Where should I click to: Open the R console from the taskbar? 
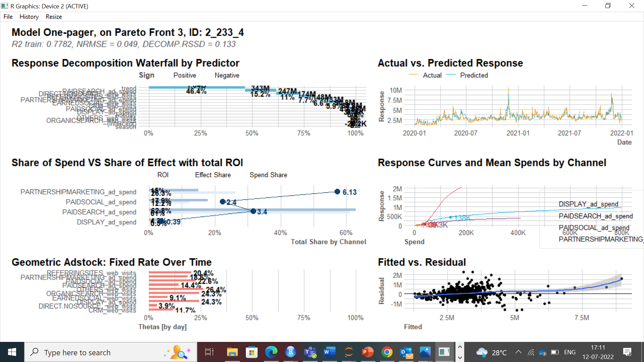coord(290,352)
